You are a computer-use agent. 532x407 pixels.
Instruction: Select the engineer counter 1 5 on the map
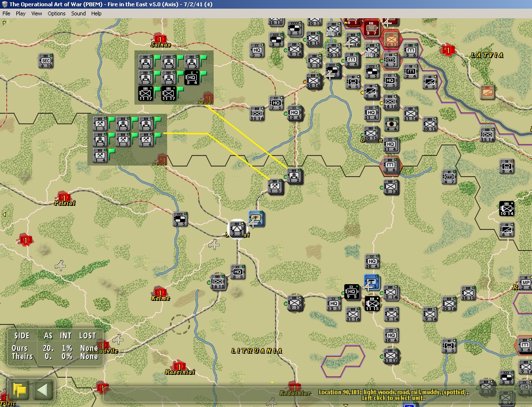[275, 187]
